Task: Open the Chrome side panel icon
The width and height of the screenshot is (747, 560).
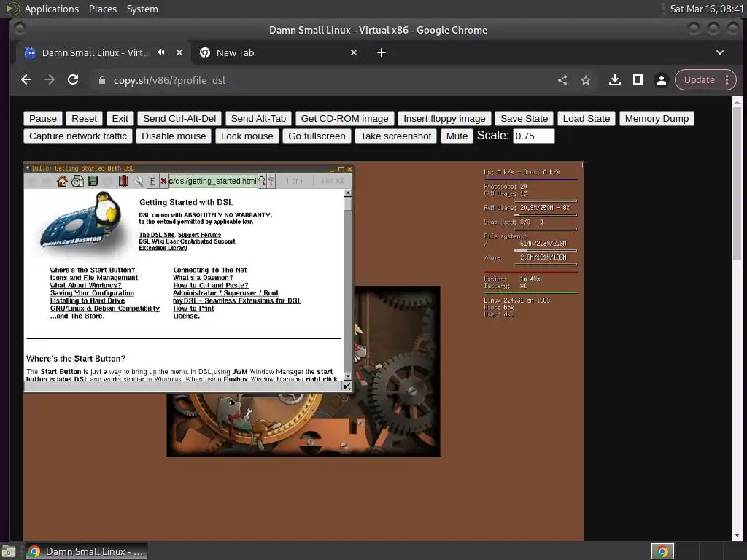Action: (x=638, y=80)
